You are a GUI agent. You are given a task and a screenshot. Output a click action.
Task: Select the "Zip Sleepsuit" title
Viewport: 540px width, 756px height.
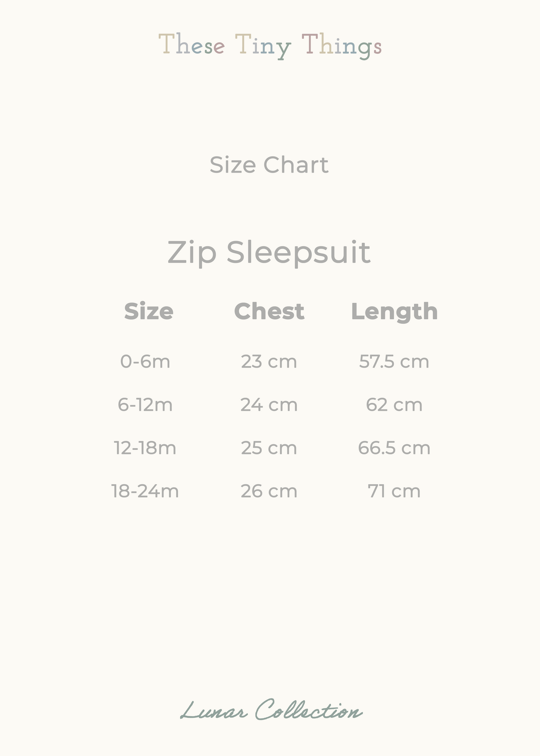(269, 252)
